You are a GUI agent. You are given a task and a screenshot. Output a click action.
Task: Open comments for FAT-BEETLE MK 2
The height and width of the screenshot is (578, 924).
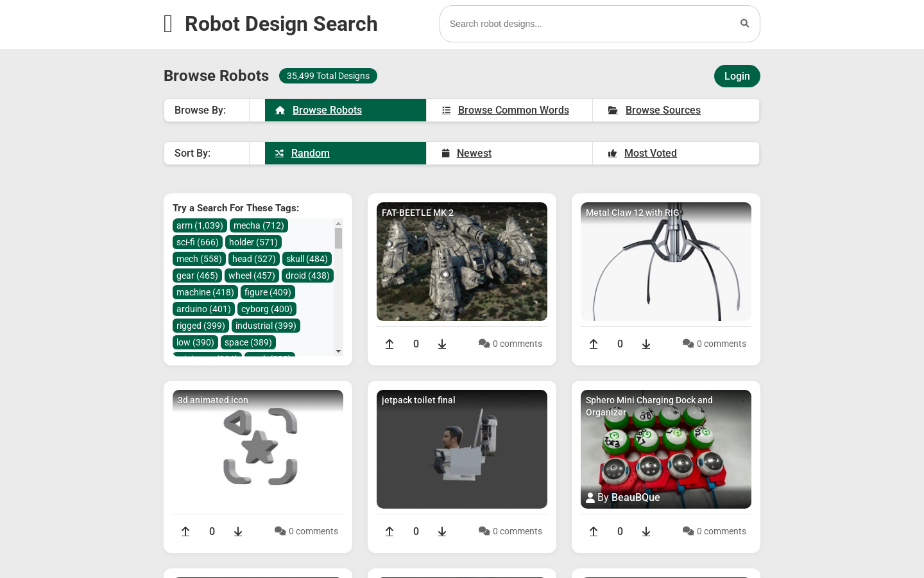[510, 344]
